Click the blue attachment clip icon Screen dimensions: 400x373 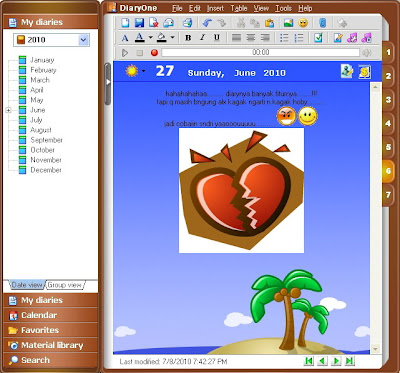coord(322,23)
